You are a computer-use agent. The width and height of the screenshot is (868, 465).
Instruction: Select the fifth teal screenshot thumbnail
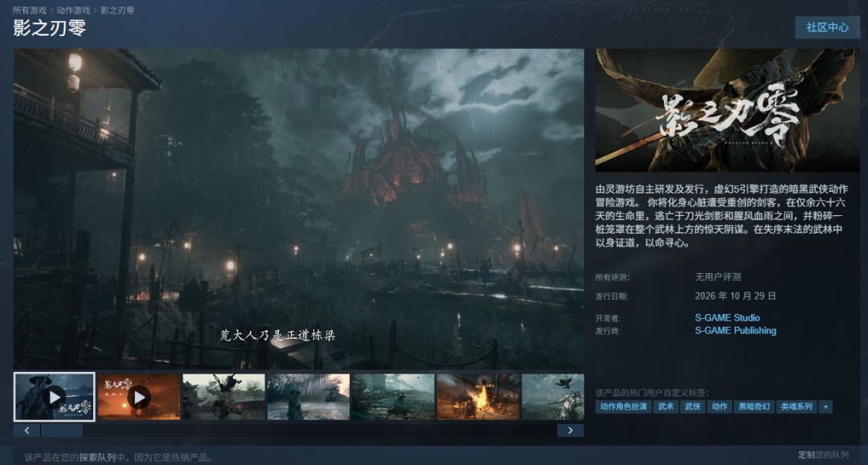pyautogui.click(x=393, y=397)
